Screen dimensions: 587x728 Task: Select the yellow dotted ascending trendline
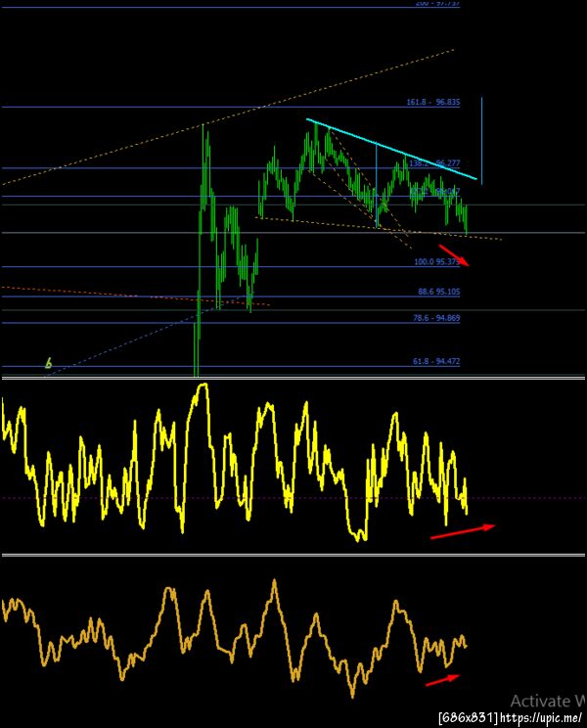(x=227, y=117)
